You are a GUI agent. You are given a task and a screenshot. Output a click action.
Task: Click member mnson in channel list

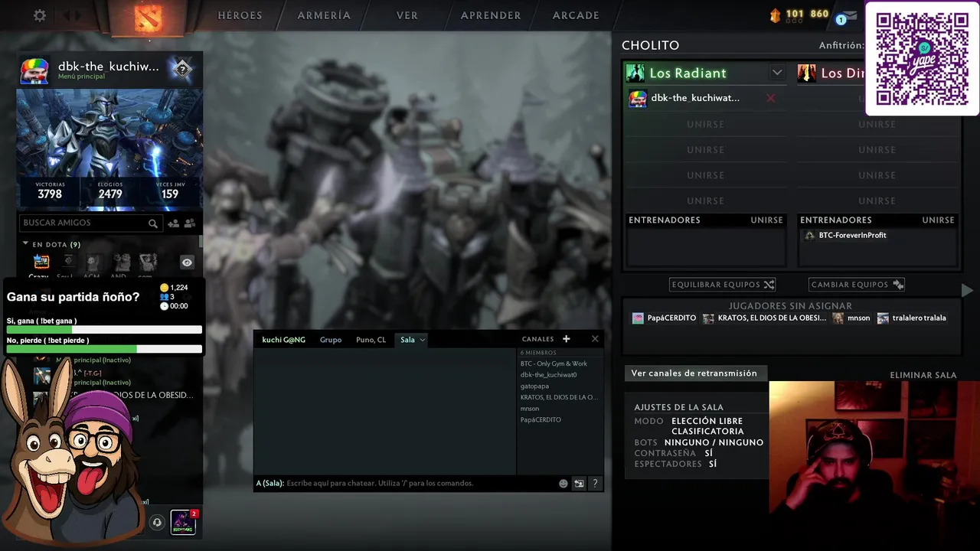coord(530,409)
